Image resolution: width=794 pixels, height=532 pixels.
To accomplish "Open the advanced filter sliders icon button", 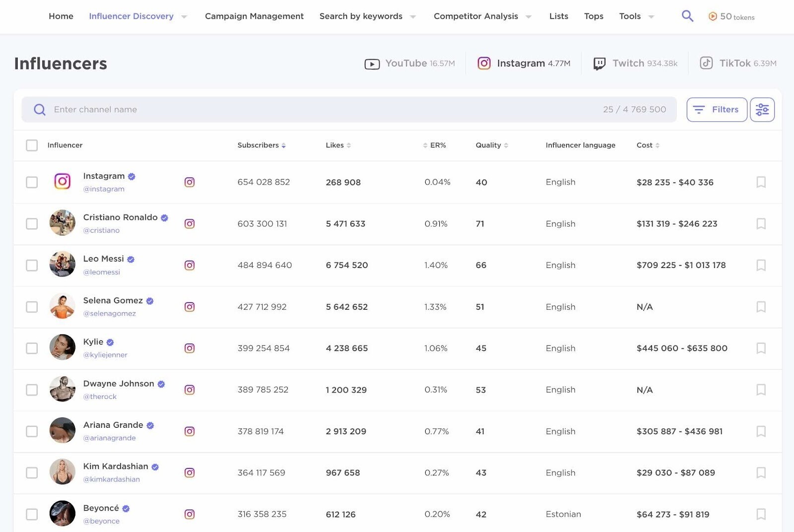I will coord(762,110).
